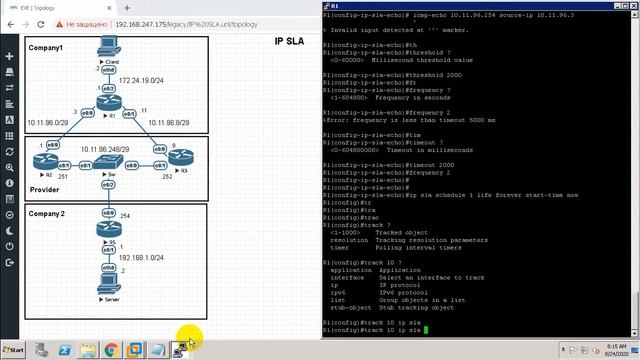Screen dimensions: 640x360
Task: Open Server Manager from the taskbar
Action: 42,350
